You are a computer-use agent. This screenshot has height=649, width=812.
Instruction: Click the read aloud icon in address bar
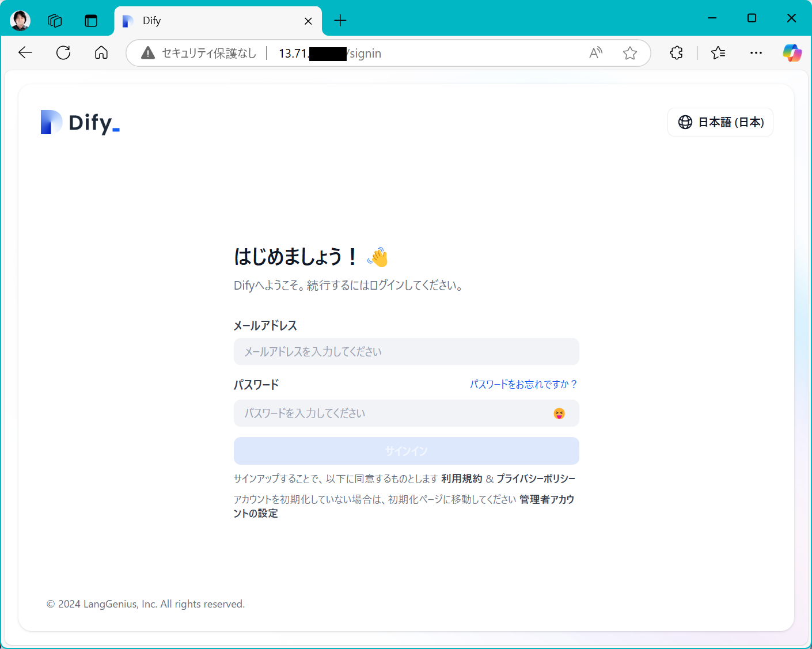595,52
